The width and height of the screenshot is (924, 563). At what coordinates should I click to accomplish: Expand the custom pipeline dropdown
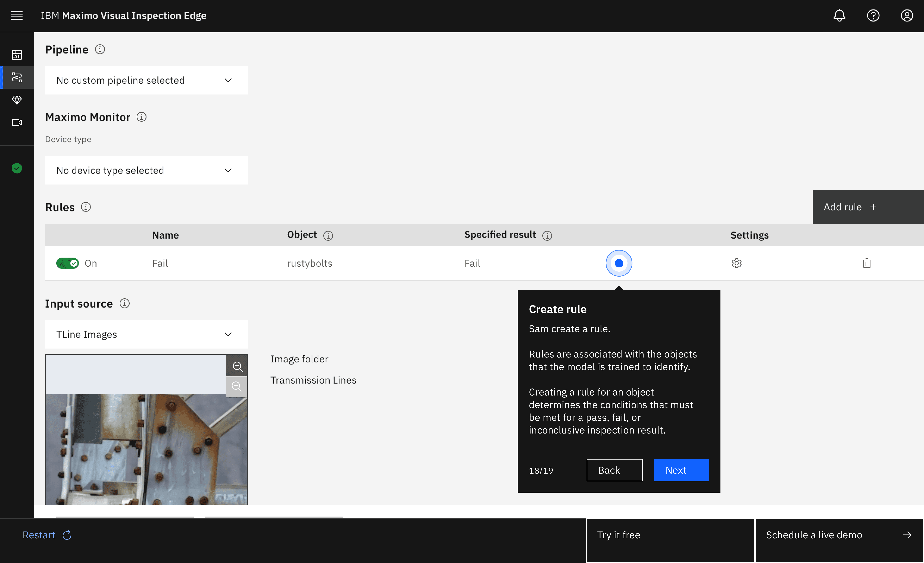point(146,80)
